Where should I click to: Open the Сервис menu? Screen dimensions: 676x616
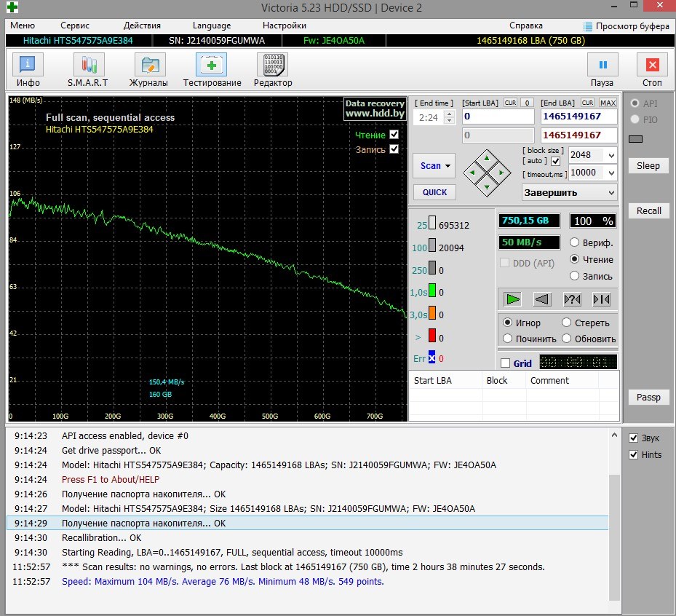pos(75,25)
